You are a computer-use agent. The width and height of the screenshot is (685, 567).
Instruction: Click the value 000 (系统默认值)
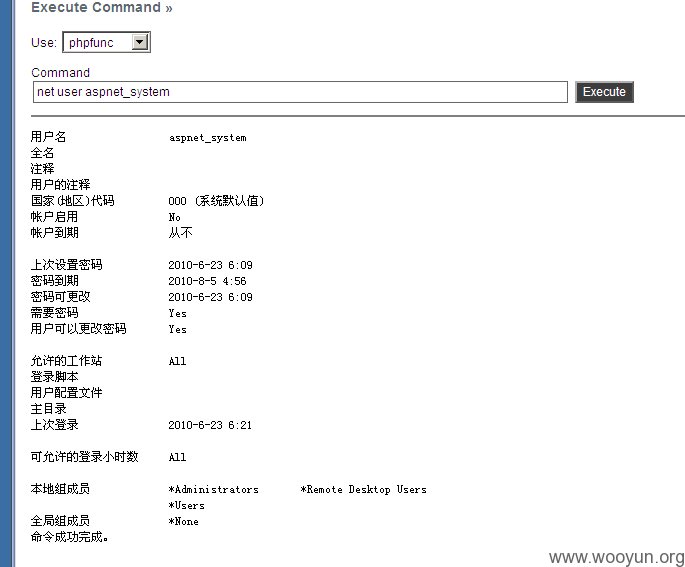tap(216, 201)
